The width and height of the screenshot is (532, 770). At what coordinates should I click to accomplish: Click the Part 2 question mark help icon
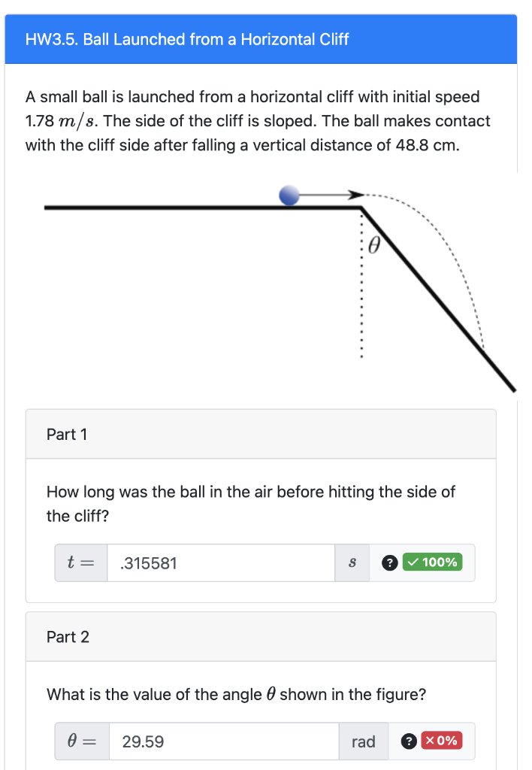[409, 741]
